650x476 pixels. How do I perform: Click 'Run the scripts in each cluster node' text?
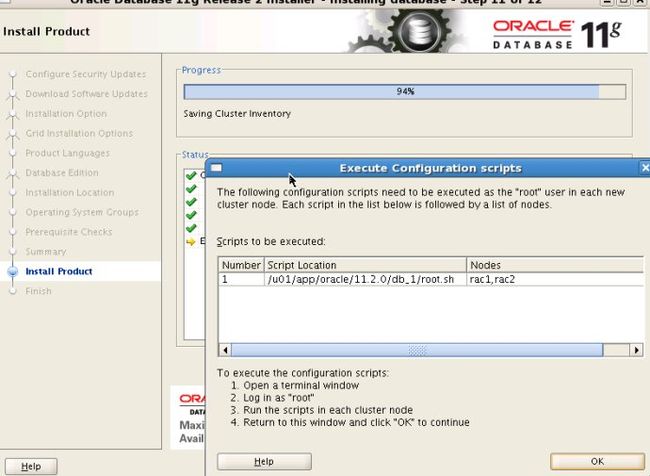[x=328, y=410]
